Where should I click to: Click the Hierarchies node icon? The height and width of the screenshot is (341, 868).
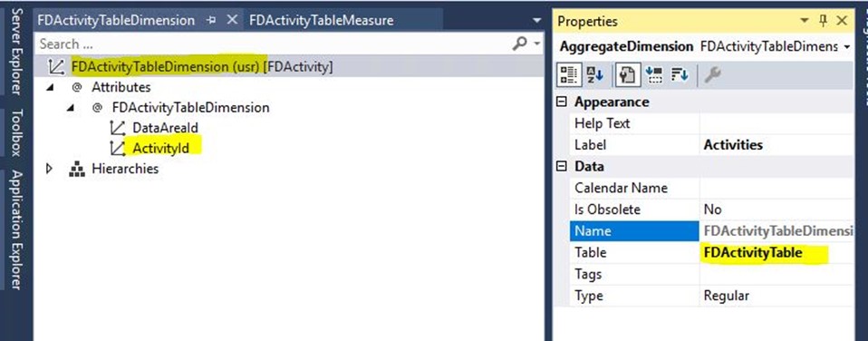coord(77,169)
